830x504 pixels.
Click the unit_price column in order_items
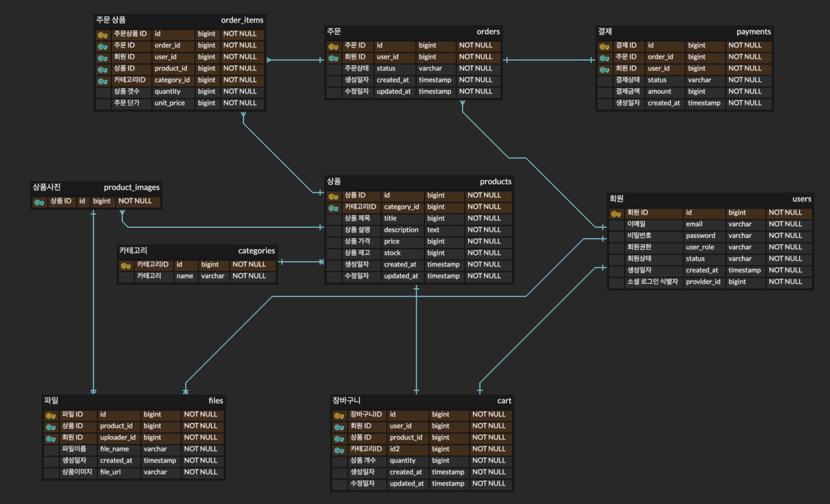(170, 103)
